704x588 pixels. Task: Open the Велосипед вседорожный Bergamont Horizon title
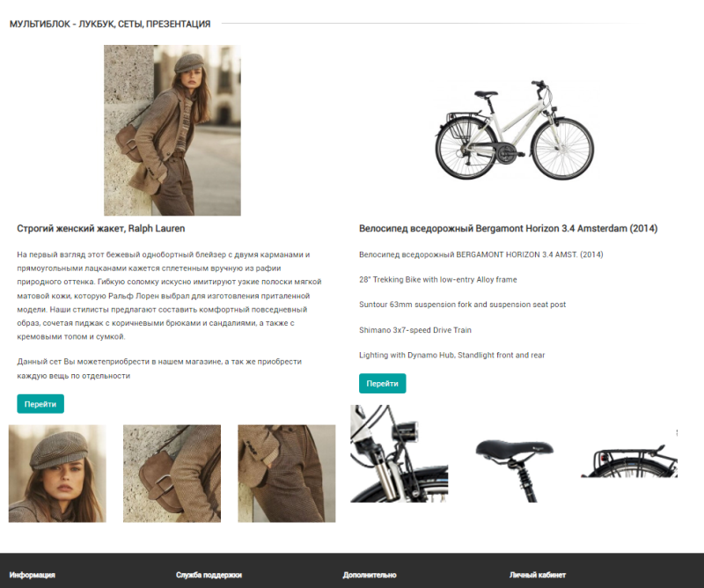[509, 228]
